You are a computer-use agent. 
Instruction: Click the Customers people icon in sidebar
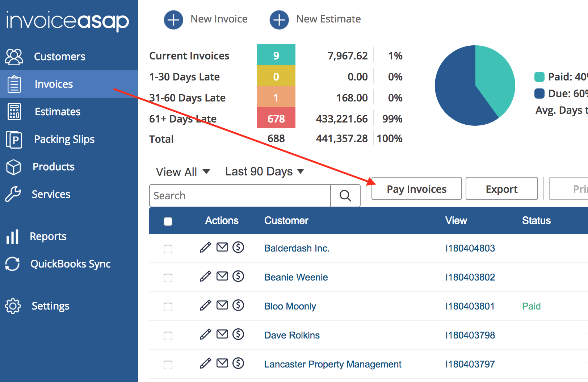click(x=14, y=57)
